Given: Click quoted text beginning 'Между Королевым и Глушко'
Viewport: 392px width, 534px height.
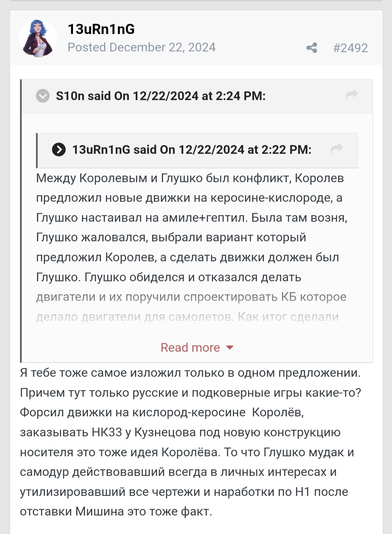Looking at the screenshot, I should (x=189, y=178).
